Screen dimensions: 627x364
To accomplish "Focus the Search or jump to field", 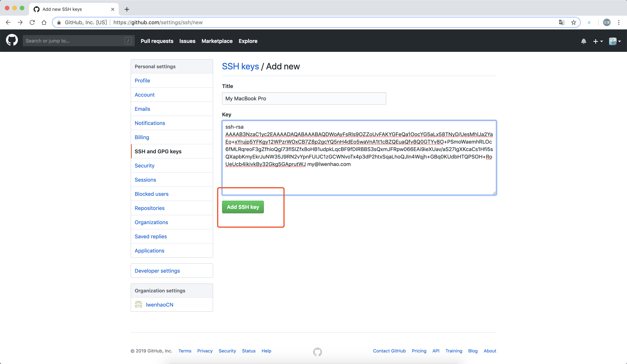I will point(79,40).
